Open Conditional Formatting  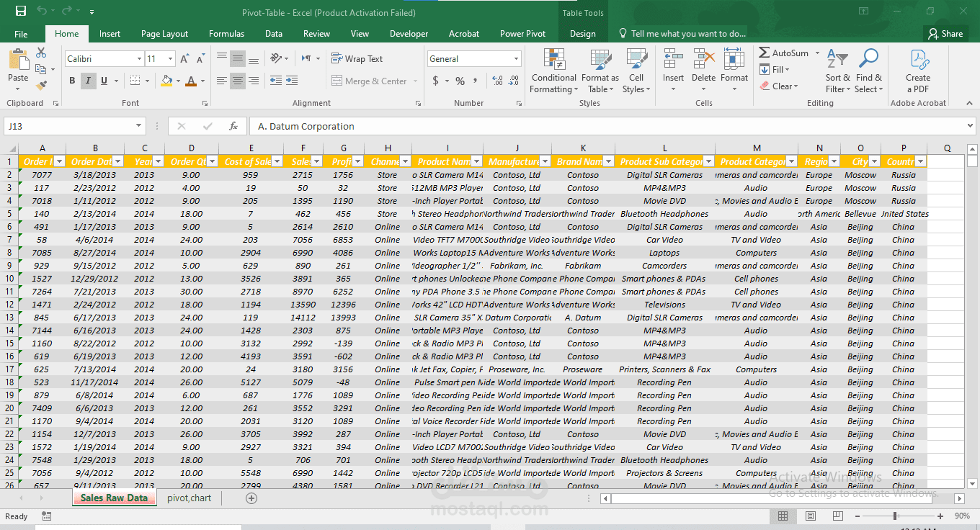554,71
